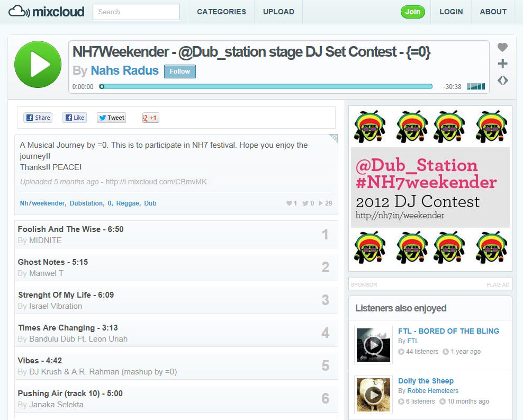
Task: Like the mix on Facebook
Action: coord(75,118)
